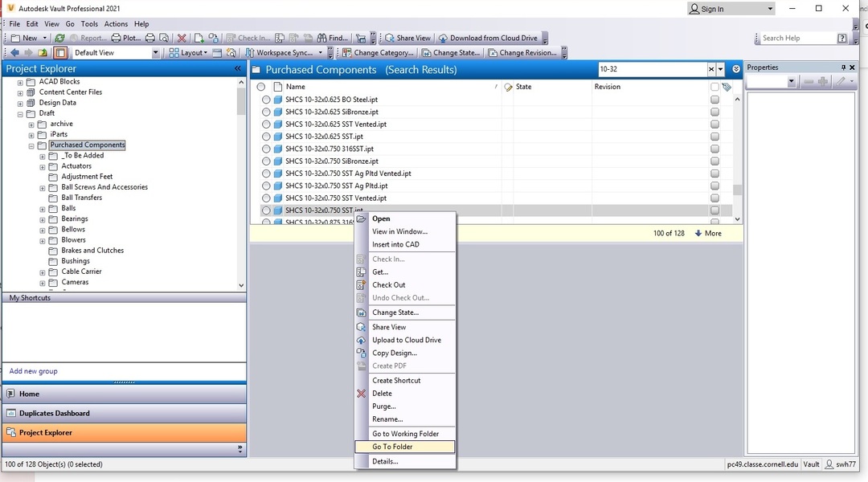
Task: Open the Tools menu
Action: 89,24
